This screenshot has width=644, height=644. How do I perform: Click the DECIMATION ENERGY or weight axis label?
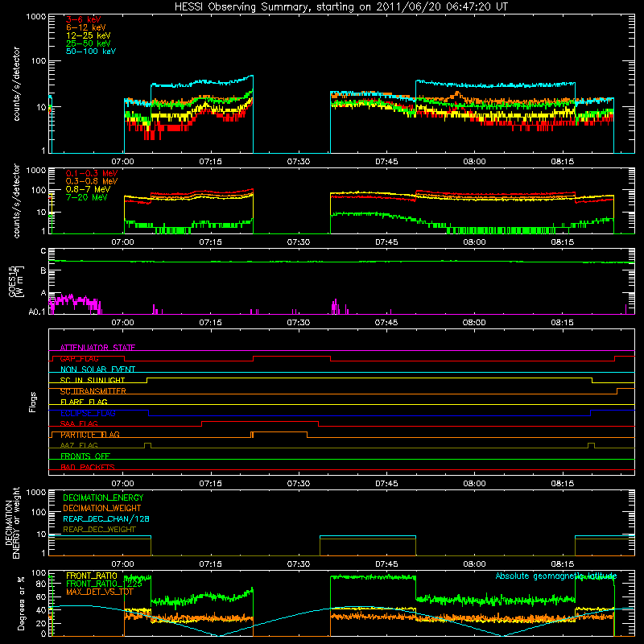(12, 522)
